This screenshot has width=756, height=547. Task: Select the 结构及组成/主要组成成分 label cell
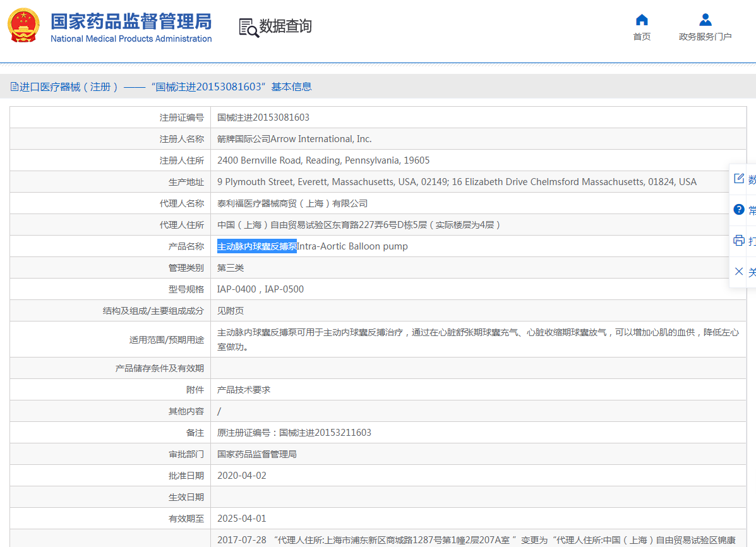(x=111, y=311)
